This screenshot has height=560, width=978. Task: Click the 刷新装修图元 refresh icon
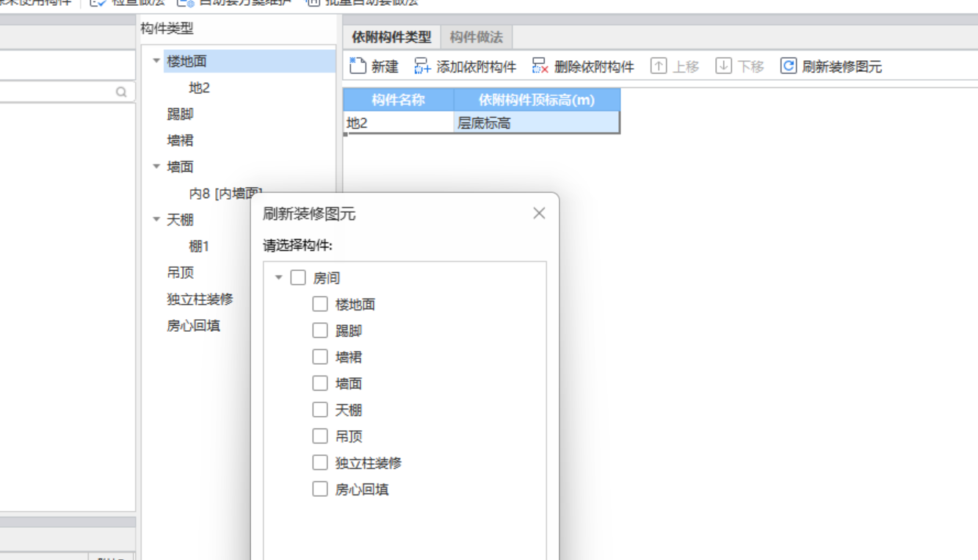tap(789, 66)
